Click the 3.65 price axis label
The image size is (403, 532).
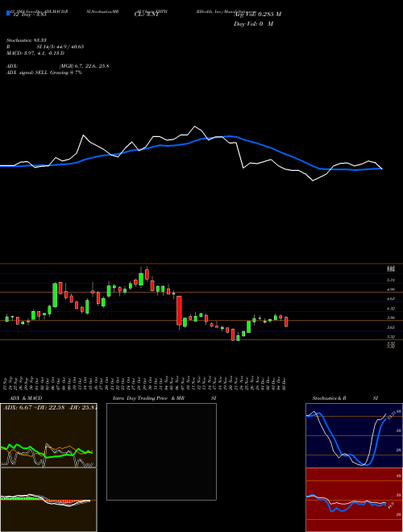(x=391, y=327)
